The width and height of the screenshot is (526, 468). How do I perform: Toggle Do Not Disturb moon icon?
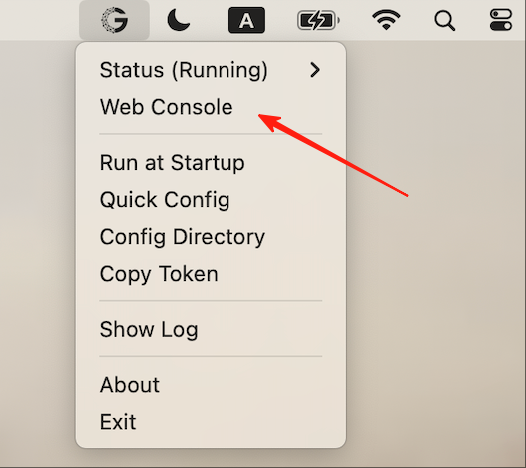point(178,20)
